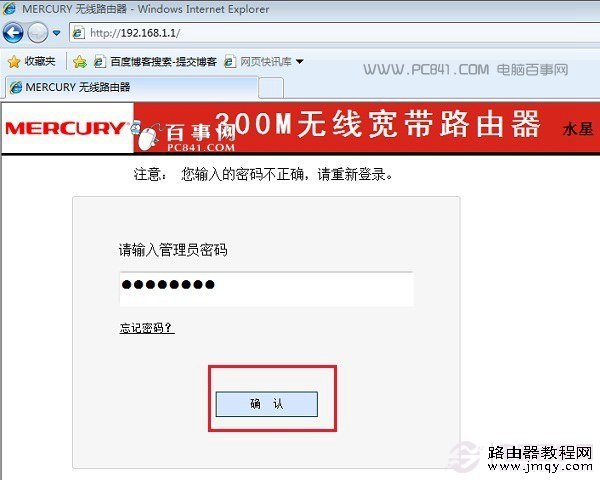Open the 百度博客搜索-提交博客 bookmark
600x480 pixels.
155,62
